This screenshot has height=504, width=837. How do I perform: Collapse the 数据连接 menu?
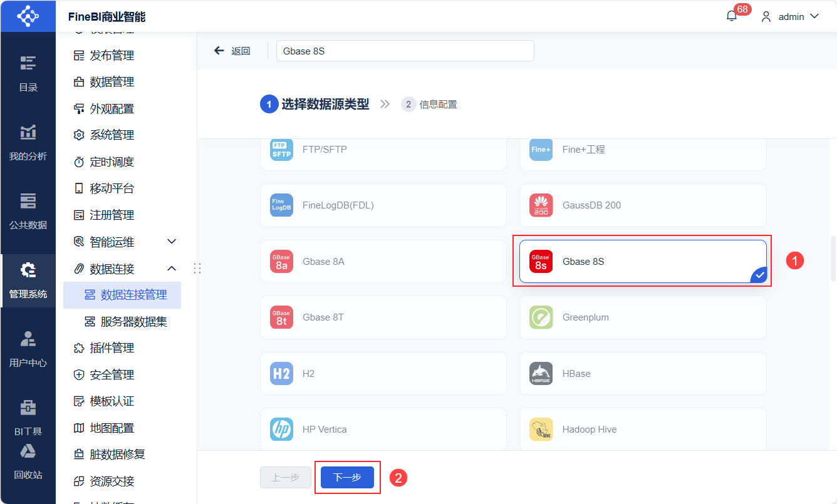tap(172, 269)
